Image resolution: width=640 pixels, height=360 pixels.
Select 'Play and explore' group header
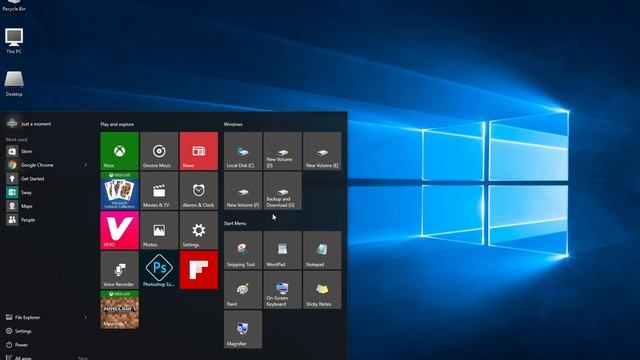117,124
